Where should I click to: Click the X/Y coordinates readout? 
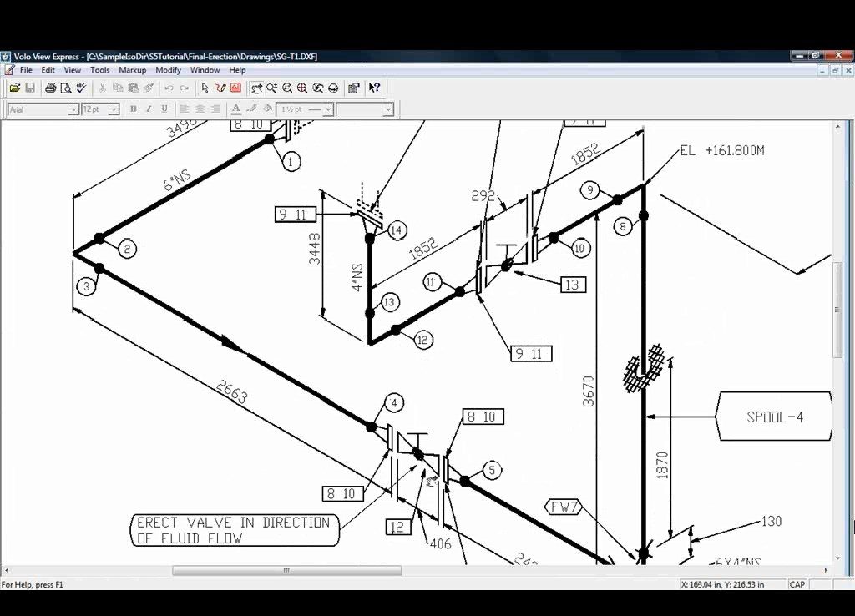pos(724,584)
